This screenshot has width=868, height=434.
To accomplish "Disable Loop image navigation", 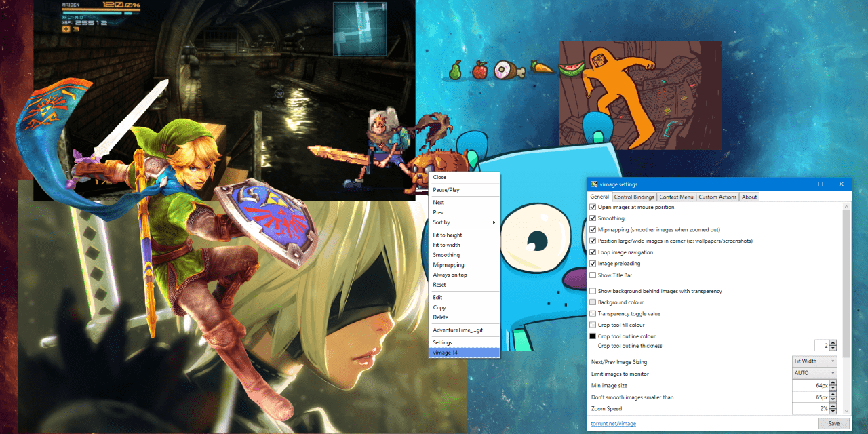I will click(x=593, y=252).
